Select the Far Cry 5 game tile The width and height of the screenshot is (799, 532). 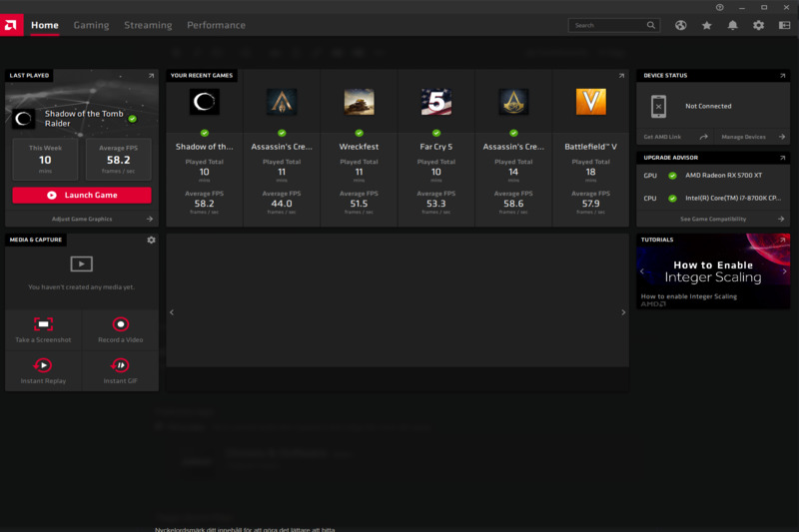(436, 148)
